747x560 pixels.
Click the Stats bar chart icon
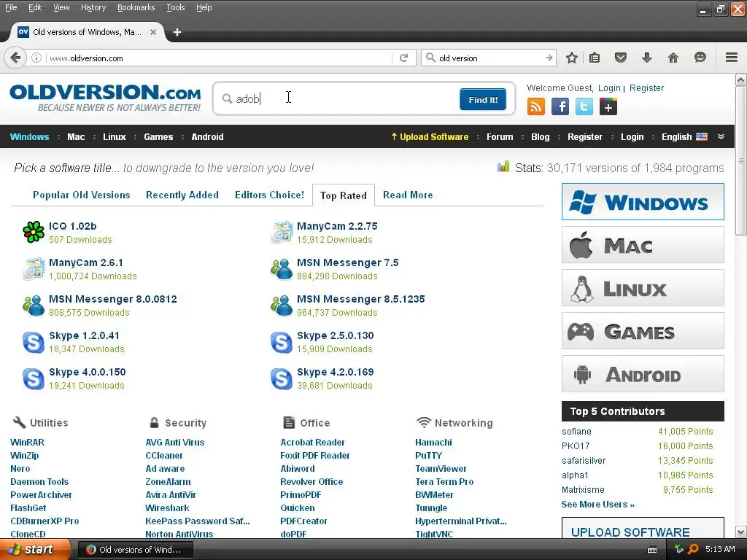[x=503, y=167]
